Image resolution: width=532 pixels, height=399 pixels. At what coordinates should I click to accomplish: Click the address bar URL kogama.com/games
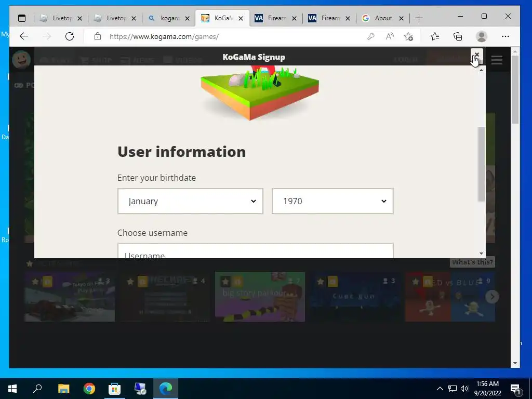click(x=164, y=37)
